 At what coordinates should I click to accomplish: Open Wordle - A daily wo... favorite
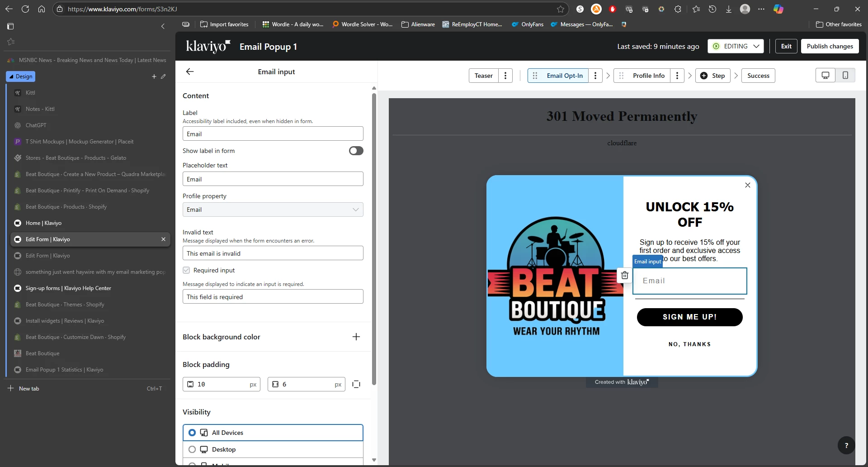click(x=292, y=24)
